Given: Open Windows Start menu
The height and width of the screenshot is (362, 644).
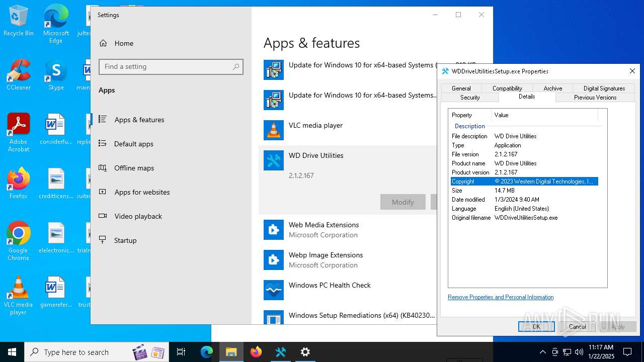Looking at the screenshot, I should (x=12, y=352).
